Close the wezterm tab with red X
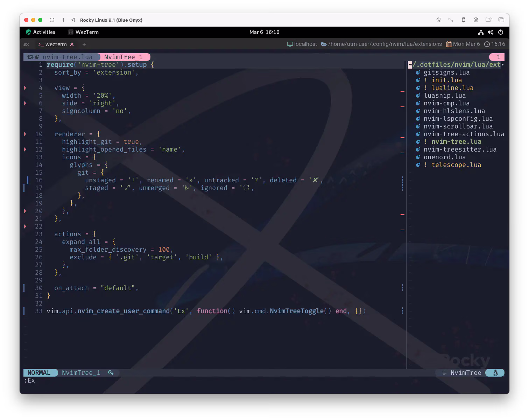 [72, 44]
